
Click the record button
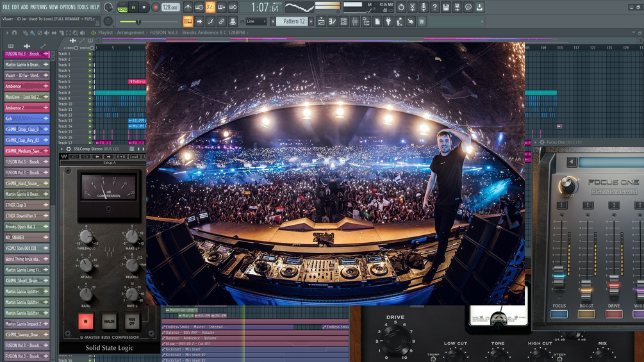[155, 8]
